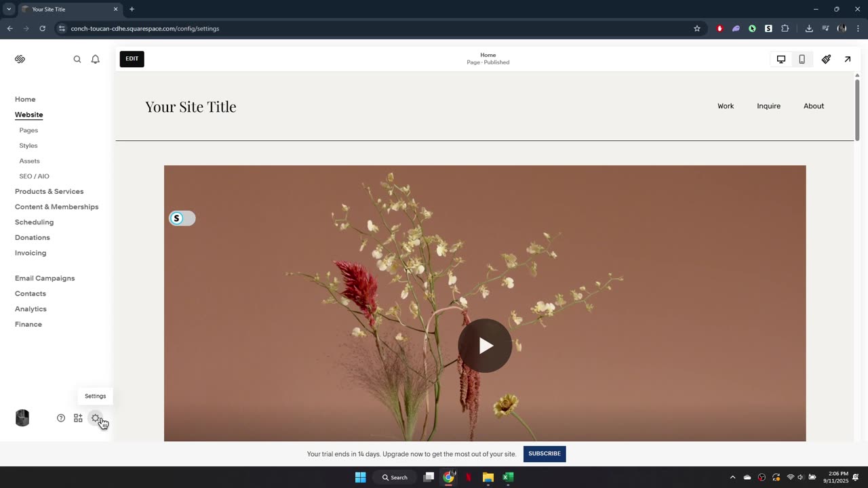Switch to mobile preview view
This screenshot has height=488, width=868.
coord(802,59)
